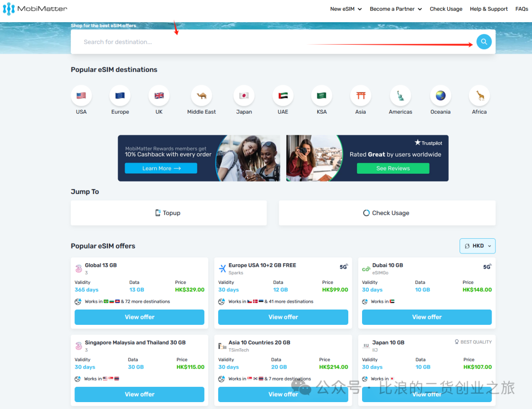Click the HK$214.00 price
The width and height of the screenshot is (532, 409).
click(x=333, y=367)
